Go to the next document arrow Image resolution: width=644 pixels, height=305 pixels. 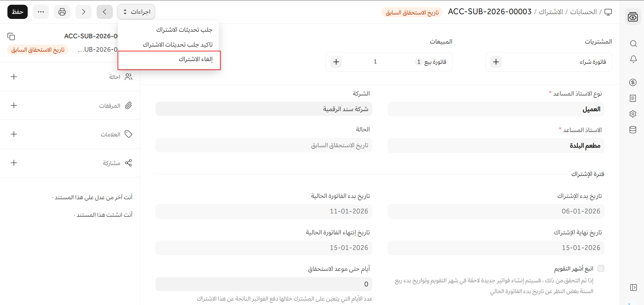(83, 12)
